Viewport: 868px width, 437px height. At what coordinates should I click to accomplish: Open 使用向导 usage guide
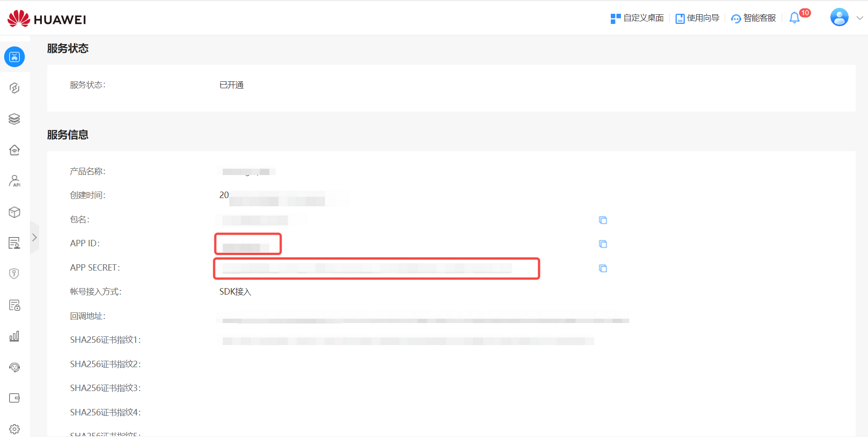pyautogui.click(x=697, y=18)
